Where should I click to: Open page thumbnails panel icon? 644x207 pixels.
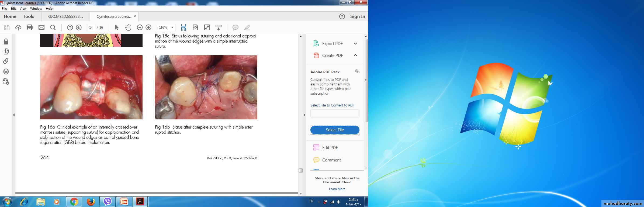click(6, 51)
